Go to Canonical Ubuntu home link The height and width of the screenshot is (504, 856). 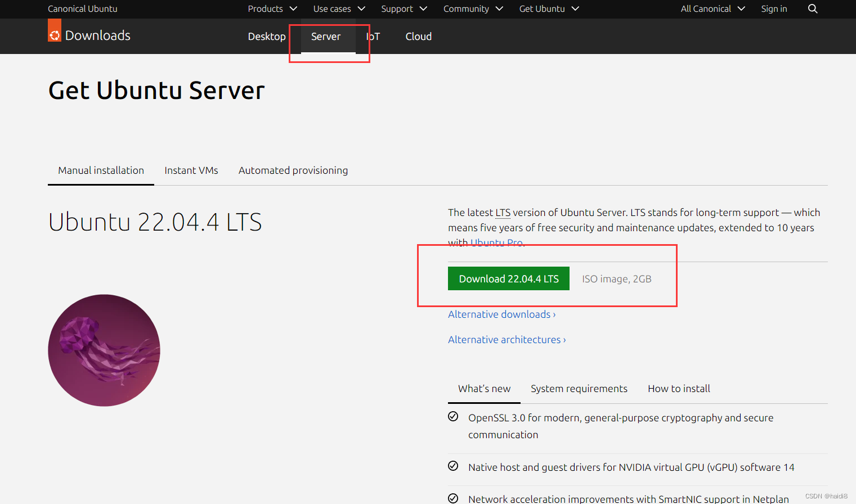pyautogui.click(x=83, y=9)
